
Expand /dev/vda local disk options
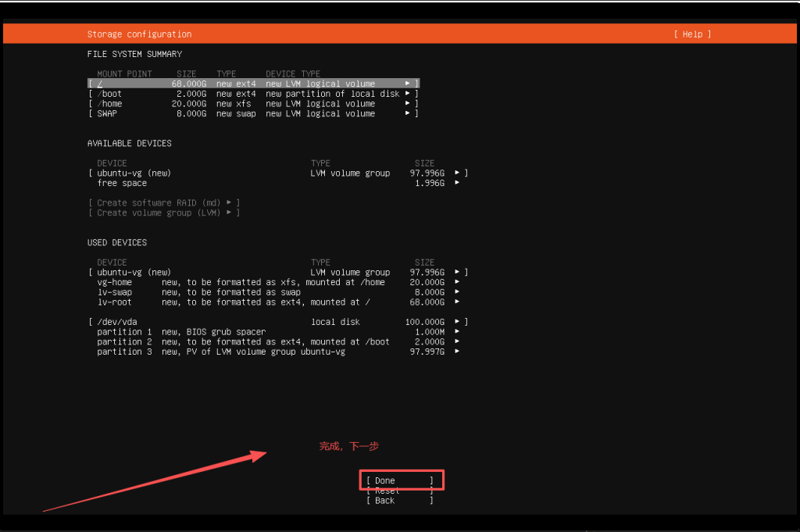point(456,321)
